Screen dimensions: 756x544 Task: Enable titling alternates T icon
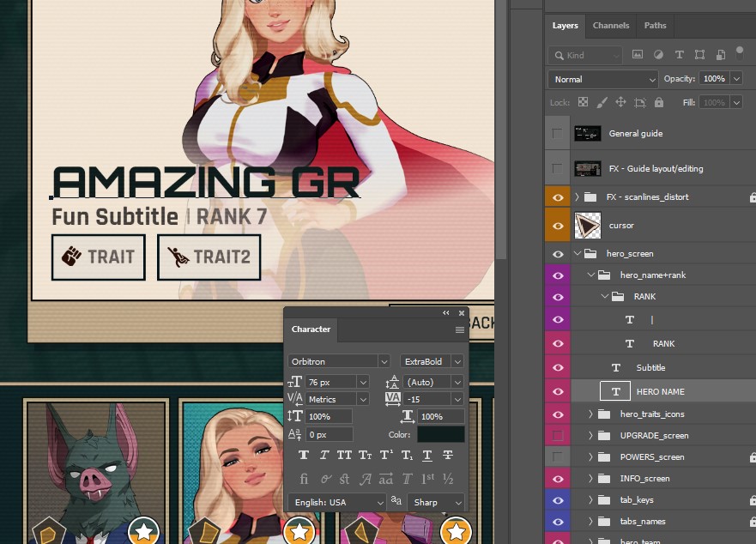(407, 479)
